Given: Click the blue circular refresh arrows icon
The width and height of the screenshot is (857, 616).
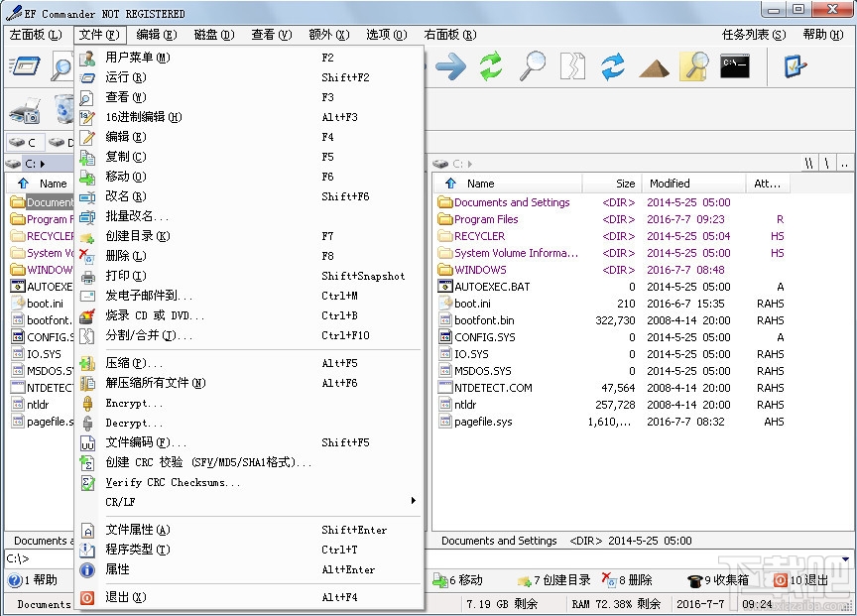Looking at the screenshot, I should coord(613,67).
